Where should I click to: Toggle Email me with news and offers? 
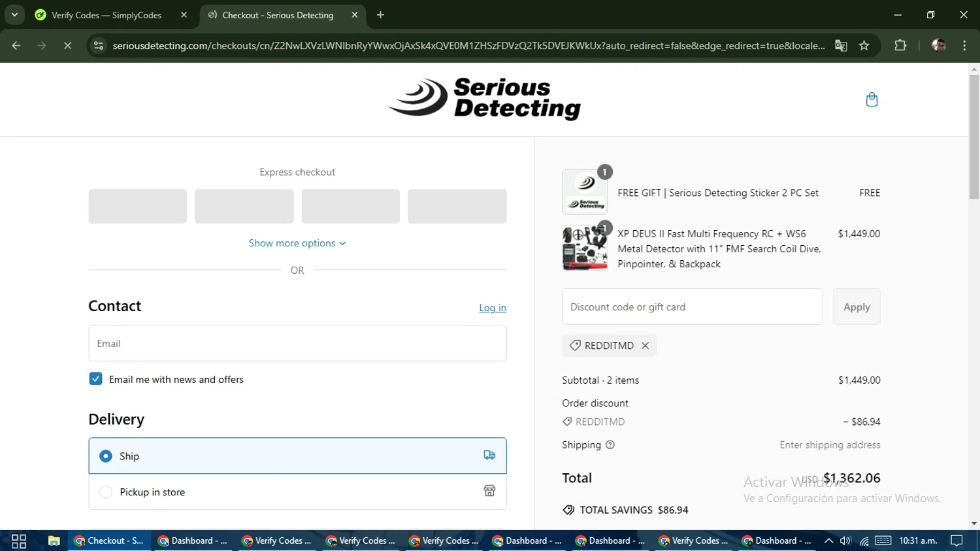[x=95, y=379]
